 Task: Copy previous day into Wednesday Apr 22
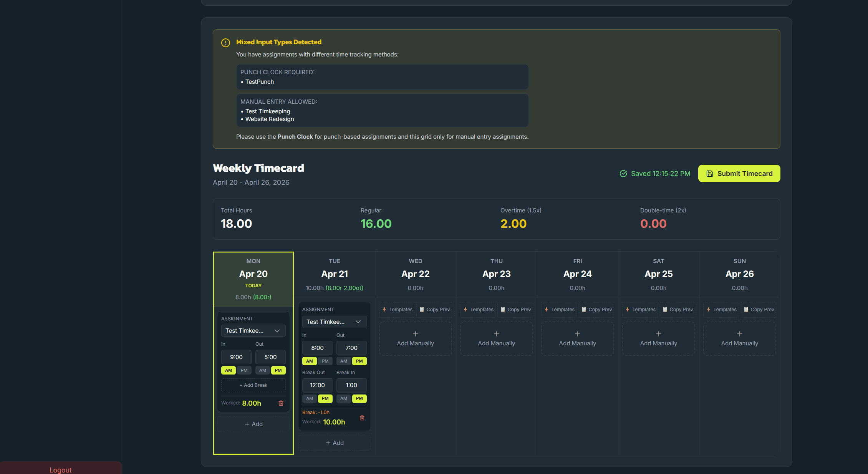coord(434,310)
